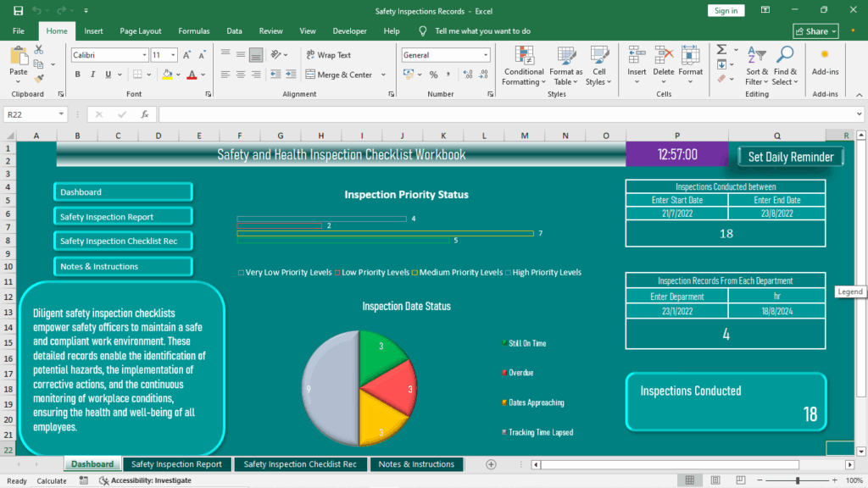Switch to the Formulas ribbon tab
The height and width of the screenshot is (488, 868).
click(x=193, y=30)
